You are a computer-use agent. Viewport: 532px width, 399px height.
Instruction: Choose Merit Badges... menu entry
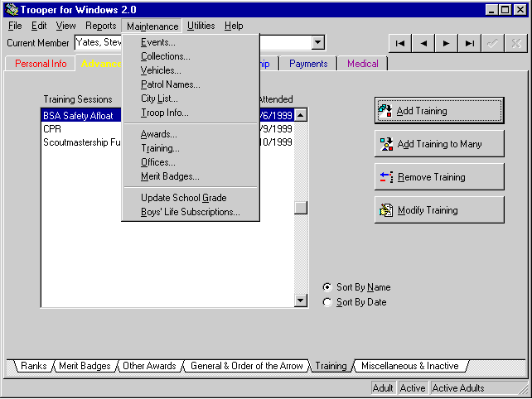[191, 176]
